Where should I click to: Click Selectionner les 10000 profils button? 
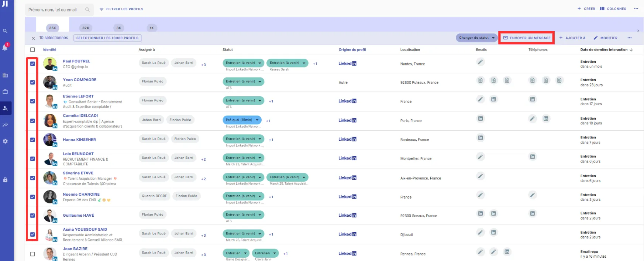pyautogui.click(x=107, y=38)
